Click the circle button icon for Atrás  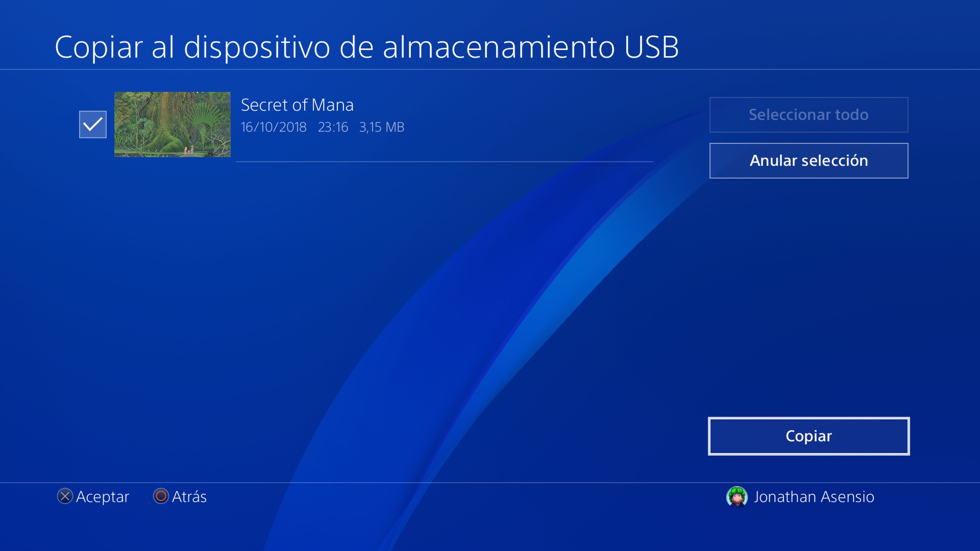tap(161, 496)
